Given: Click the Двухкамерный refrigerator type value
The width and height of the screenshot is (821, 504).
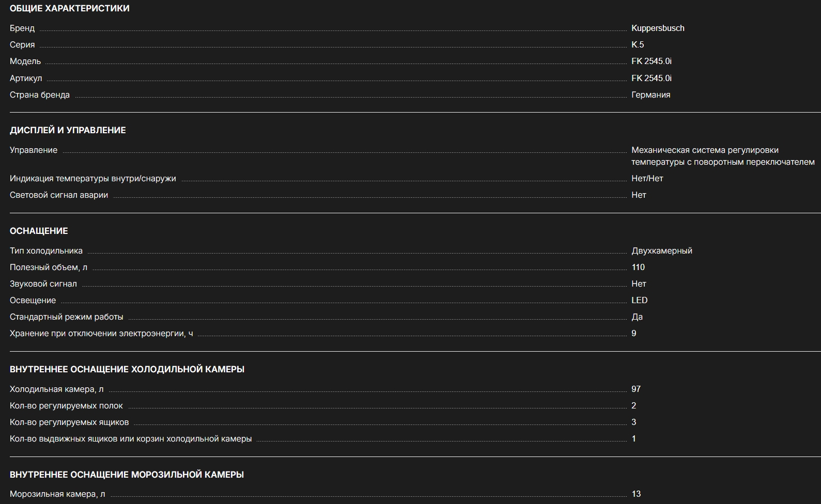Looking at the screenshot, I should [661, 251].
